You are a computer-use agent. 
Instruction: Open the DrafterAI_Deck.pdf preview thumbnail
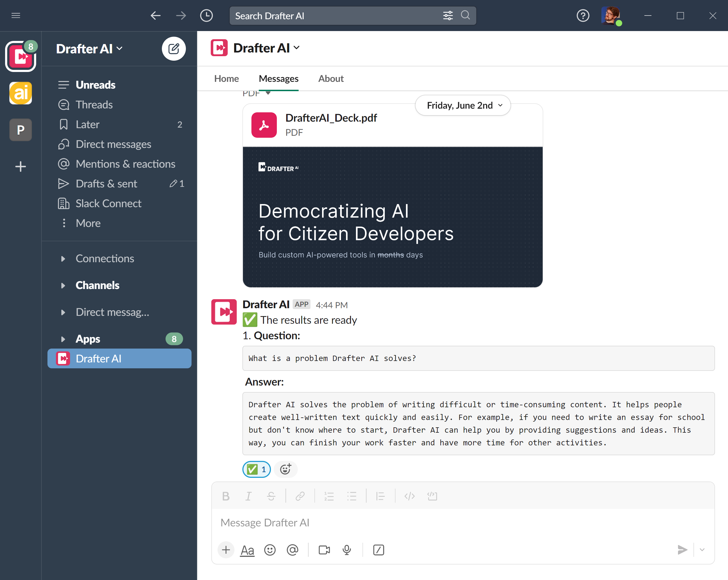coord(392,216)
